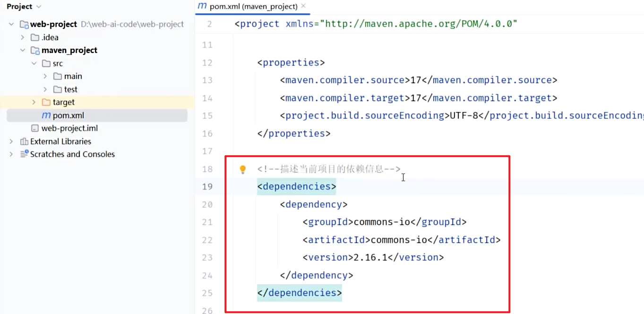
Task: Click line number 19 in the gutter
Action: tap(207, 186)
